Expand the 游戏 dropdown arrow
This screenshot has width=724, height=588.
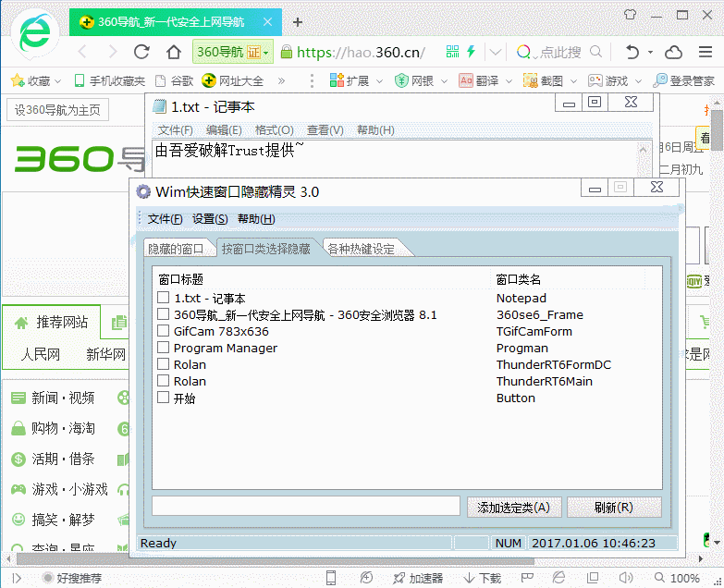tap(638, 81)
